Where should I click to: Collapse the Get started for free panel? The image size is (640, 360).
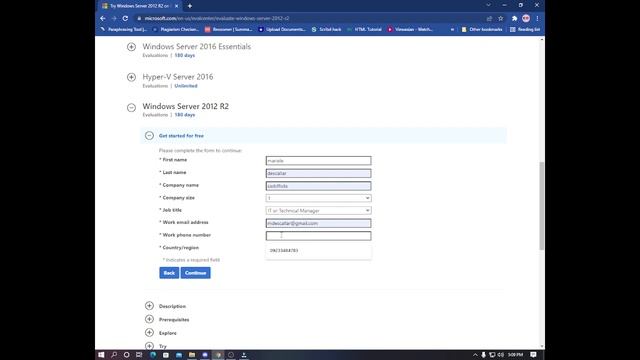point(149,136)
